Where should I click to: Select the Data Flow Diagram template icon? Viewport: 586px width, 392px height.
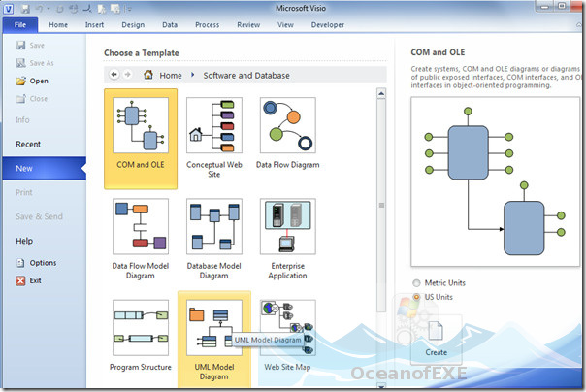[x=288, y=125]
